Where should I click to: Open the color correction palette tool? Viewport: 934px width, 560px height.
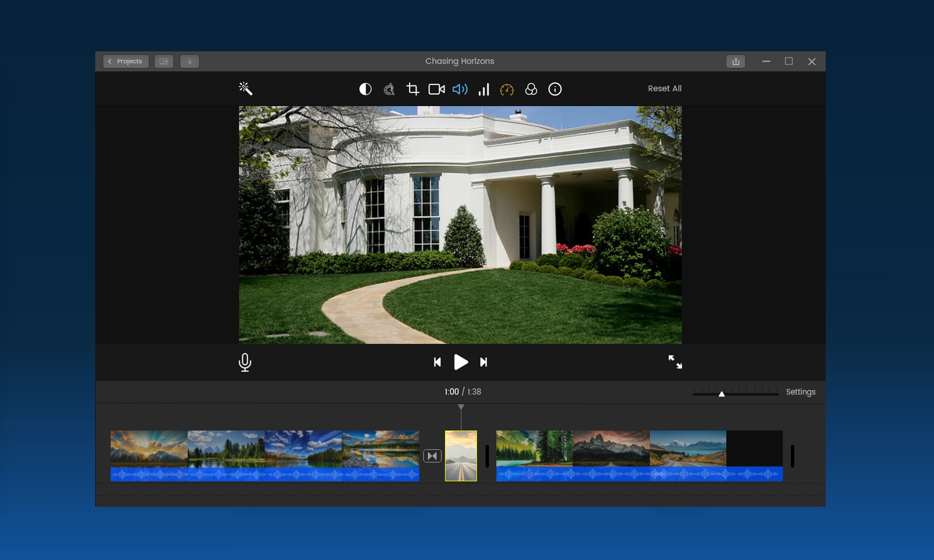[x=389, y=89]
